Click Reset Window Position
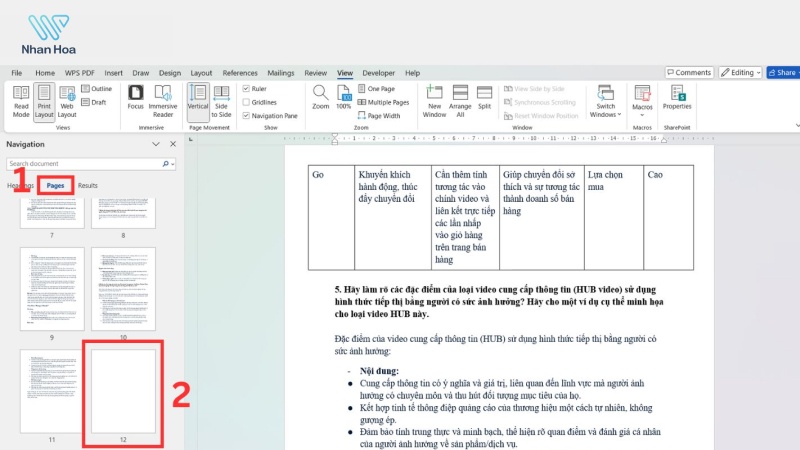This screenshot has width=800, height=450. pos(541,116)
